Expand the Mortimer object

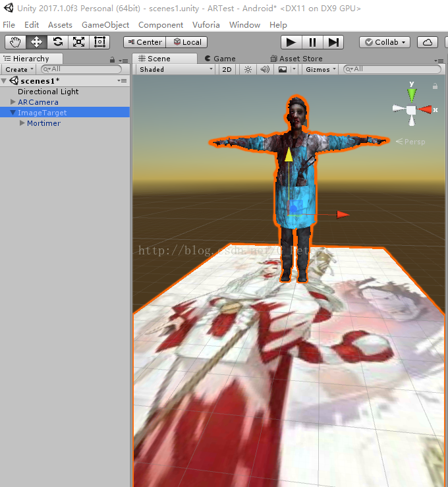[x=22, y=123]
